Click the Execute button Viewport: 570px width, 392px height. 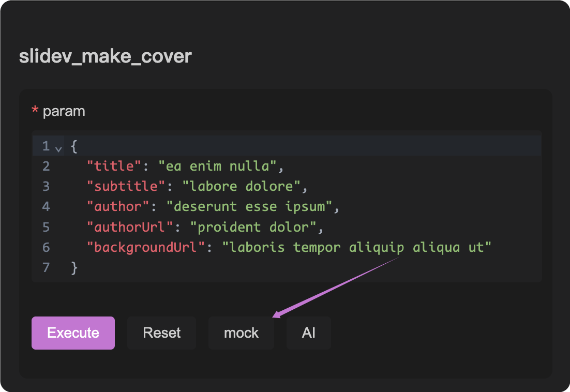click(73, 333)
